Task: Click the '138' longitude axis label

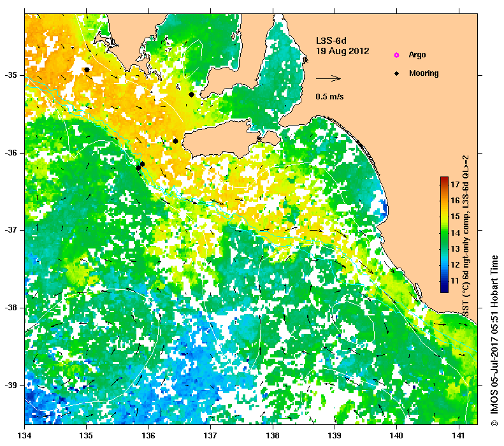Action: 273,436
